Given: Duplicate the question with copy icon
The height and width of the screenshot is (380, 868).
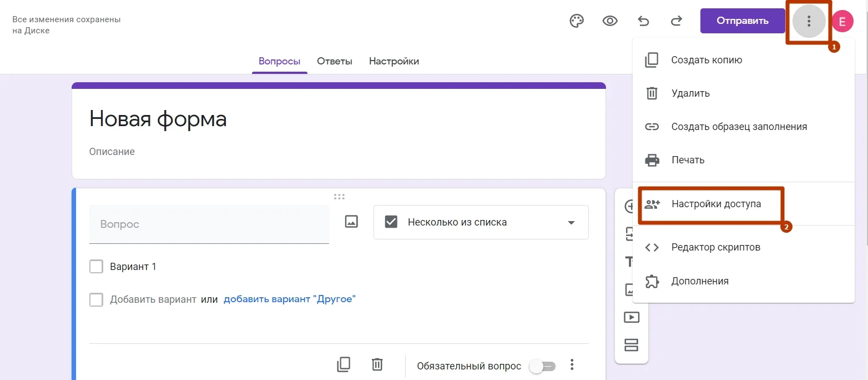Looking at the screenshot, I should coord(344,364).
